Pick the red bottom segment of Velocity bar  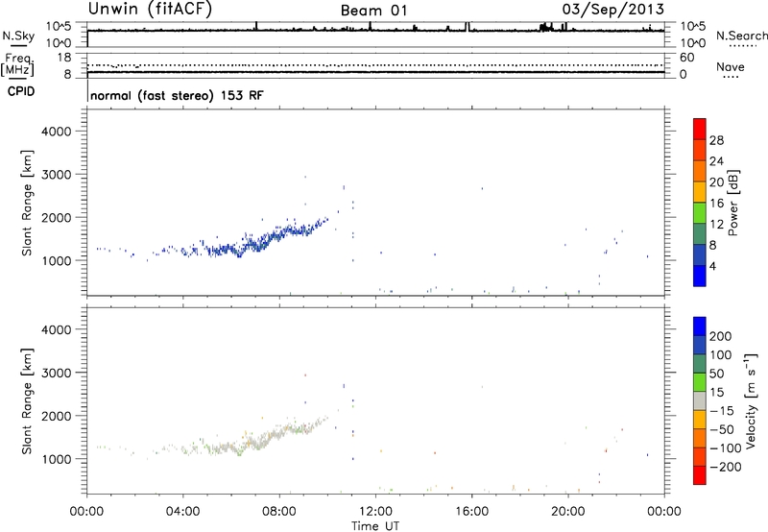(700, 475)
